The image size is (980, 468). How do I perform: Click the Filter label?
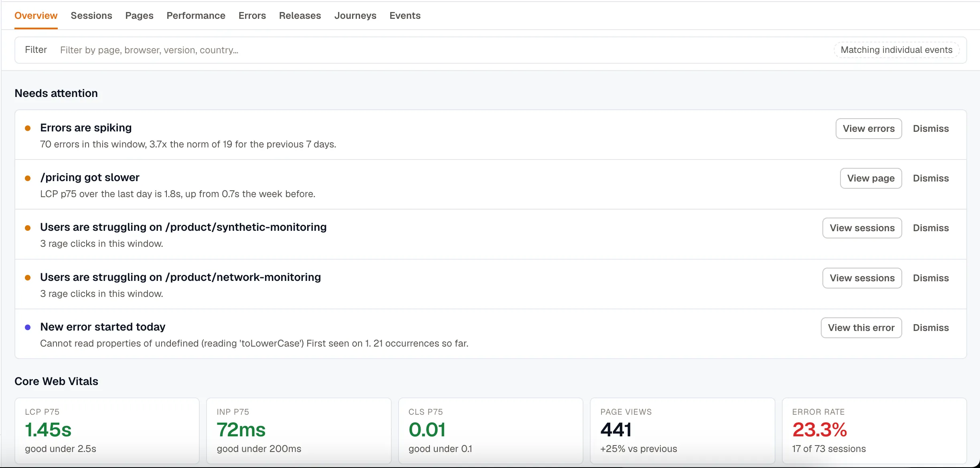(36, 50)
